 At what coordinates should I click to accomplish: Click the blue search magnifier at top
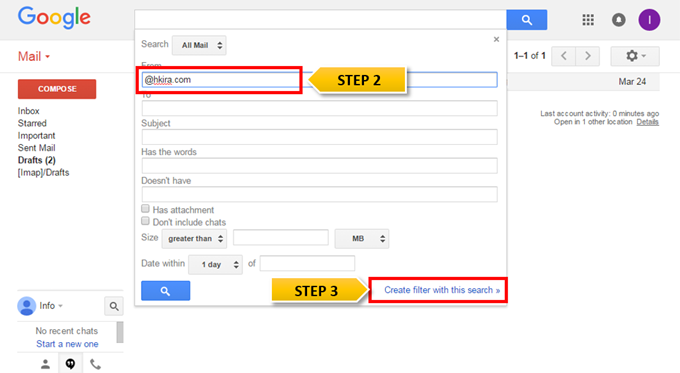point(526,20)
